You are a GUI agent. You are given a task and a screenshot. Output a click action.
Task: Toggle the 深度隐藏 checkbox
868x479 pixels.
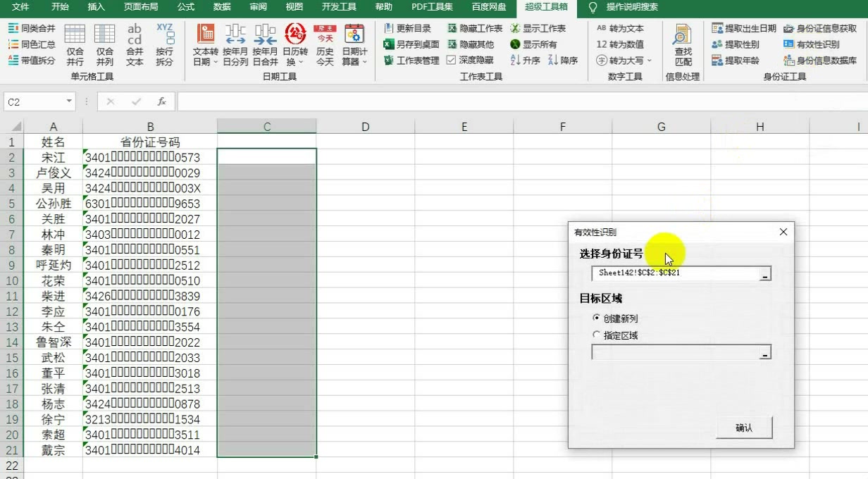(451, 61)
